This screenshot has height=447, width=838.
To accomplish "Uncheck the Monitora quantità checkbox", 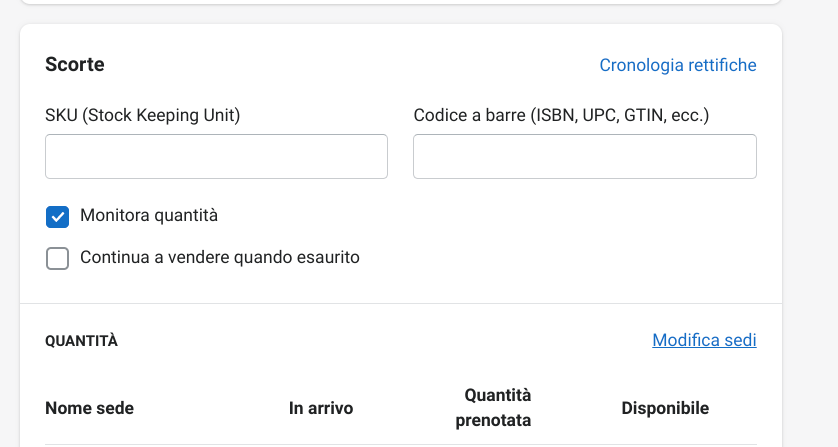I will [58, 216].
